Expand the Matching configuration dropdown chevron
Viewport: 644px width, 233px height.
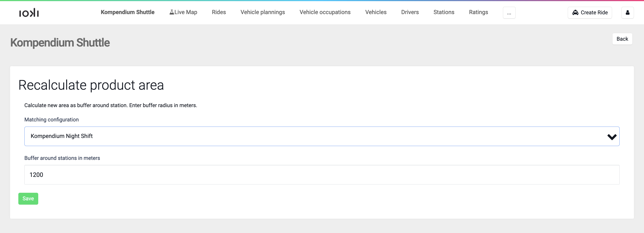pyautogui.click(x=612, y=137)
